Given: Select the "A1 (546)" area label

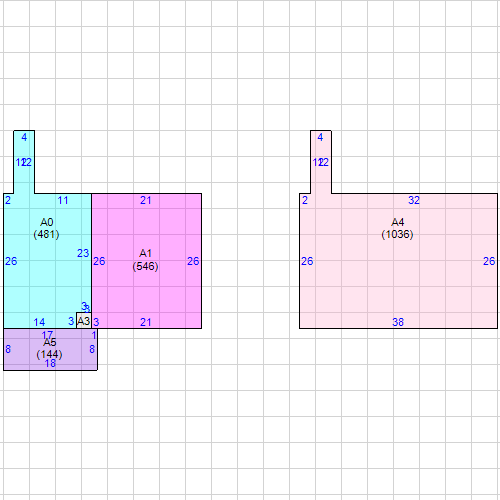Looking at the screenshot, I should point(145,260).
